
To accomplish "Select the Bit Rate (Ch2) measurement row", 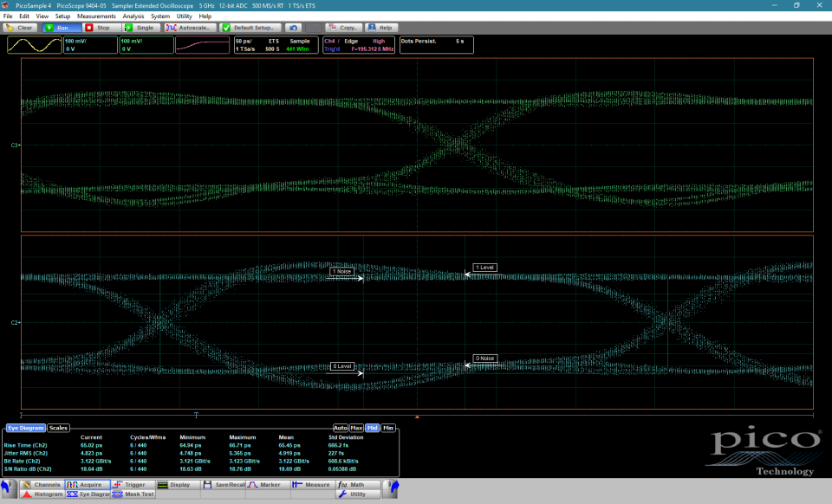I will coord(200,461).
